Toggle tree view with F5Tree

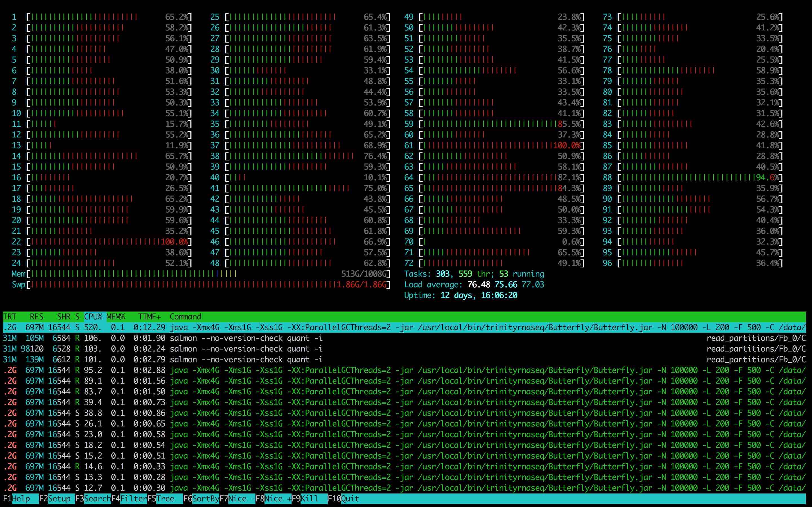[x=163, y=499]
